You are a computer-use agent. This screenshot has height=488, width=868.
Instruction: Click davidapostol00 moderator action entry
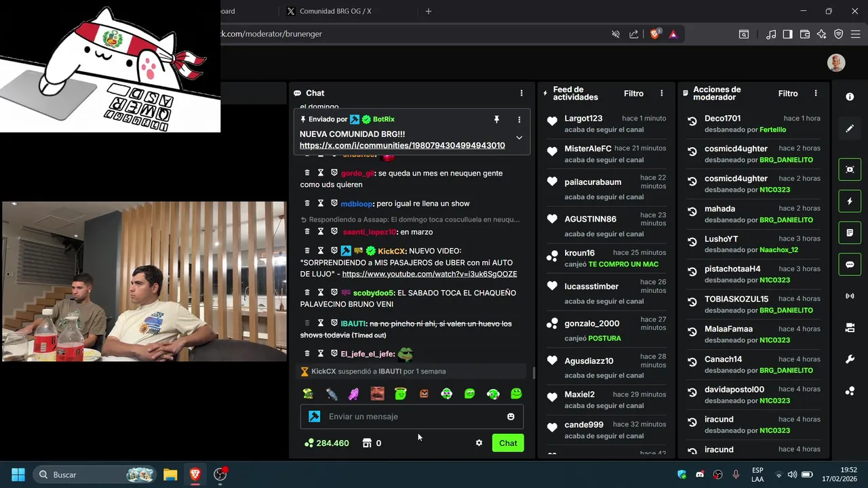755,394
